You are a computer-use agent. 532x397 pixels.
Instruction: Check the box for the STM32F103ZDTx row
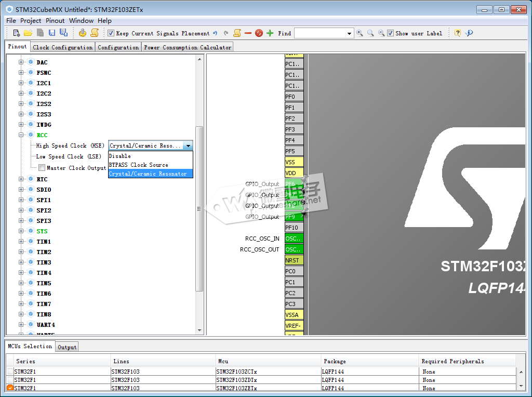(x=10, y=380)
